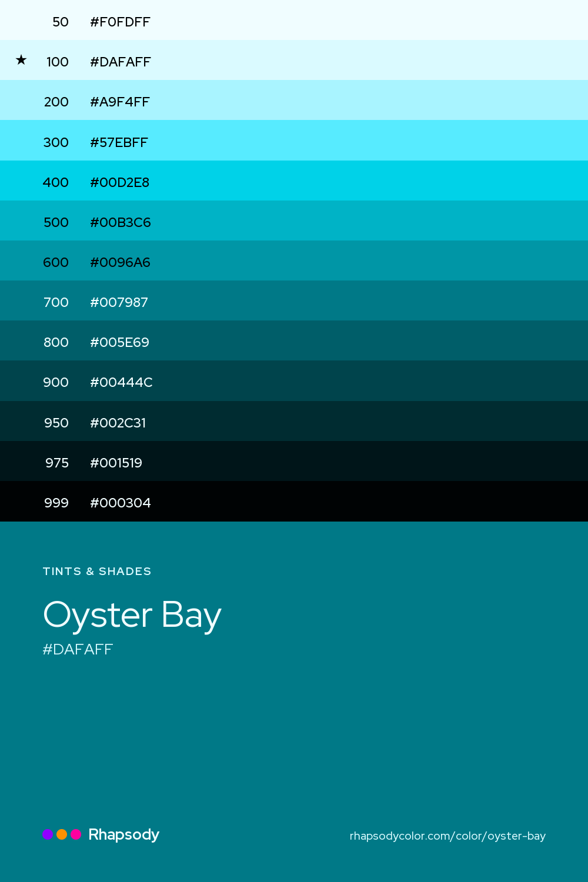Click the shade number 50

point(61,22)
